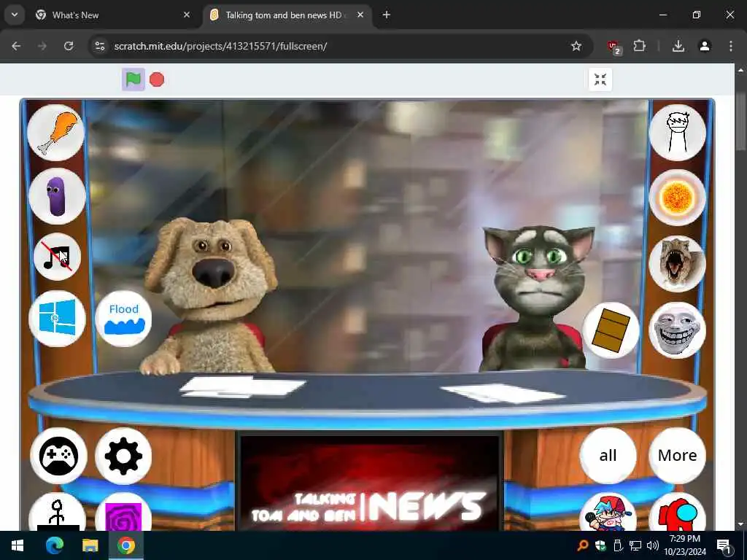Close the What's New tab
This screenshot has width=747, height=560.
pyautogui.click(x=187, y=15)
